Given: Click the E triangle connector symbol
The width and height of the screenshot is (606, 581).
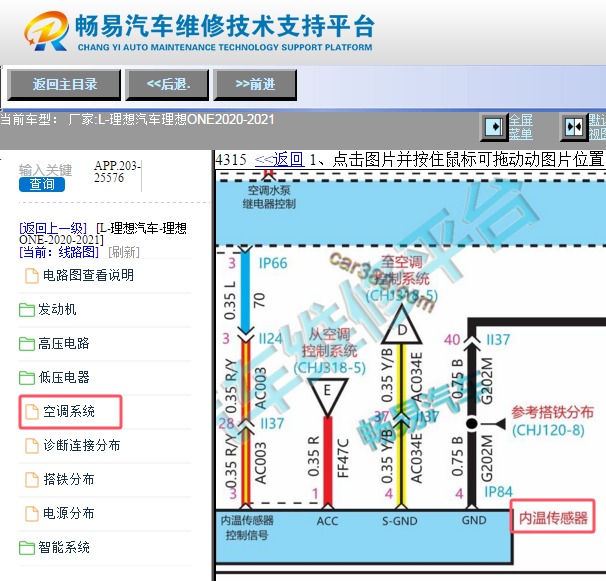Looking at the screenshot, I should [x=327, y=397].
